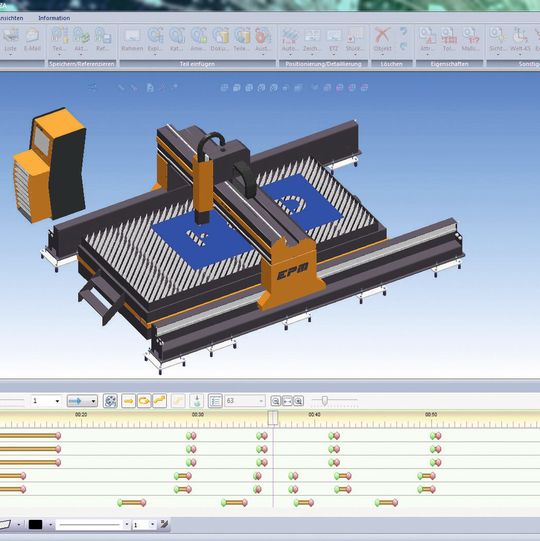540x541 pixels.
Task: Open the Information ribbon tab
Action: pos(54,18)
